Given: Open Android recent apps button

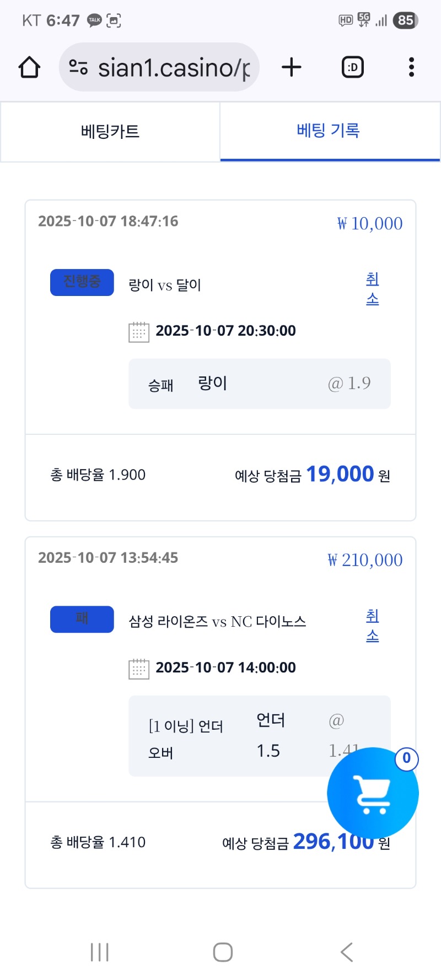Looking at the screenshot, I should point(99,952).
